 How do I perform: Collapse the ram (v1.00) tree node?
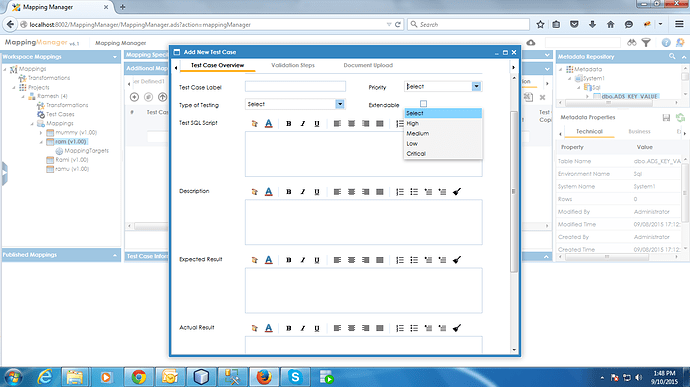[41, 142]
